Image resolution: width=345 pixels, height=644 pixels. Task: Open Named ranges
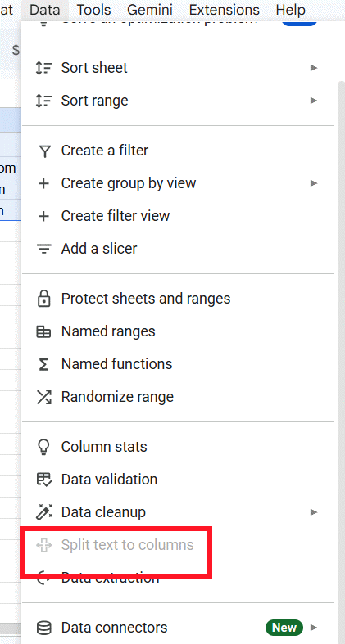click(179, 331)
